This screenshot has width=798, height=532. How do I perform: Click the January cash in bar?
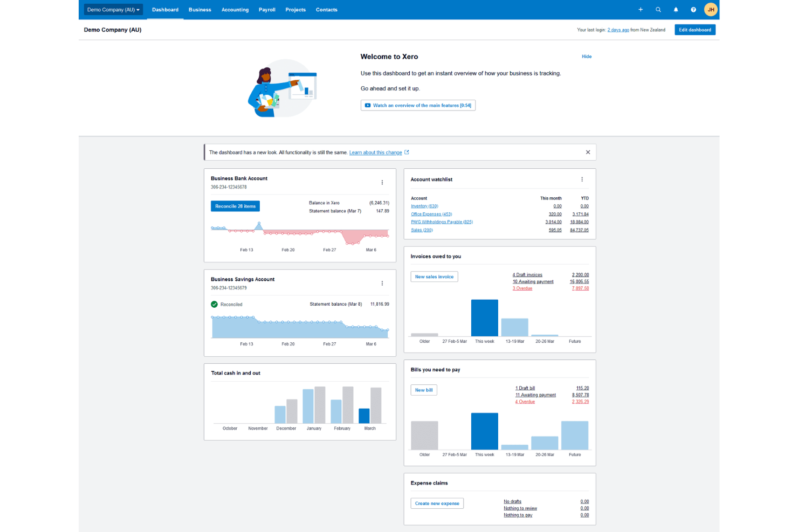point(308,406)
